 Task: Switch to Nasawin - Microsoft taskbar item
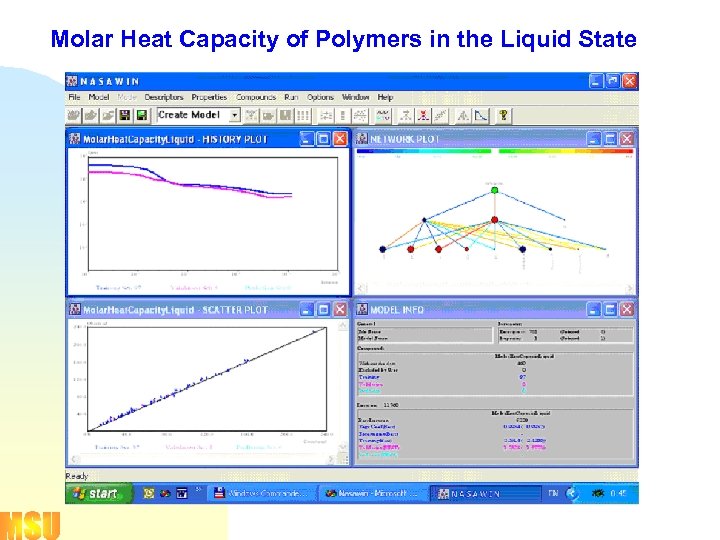(x=372, y=494)
